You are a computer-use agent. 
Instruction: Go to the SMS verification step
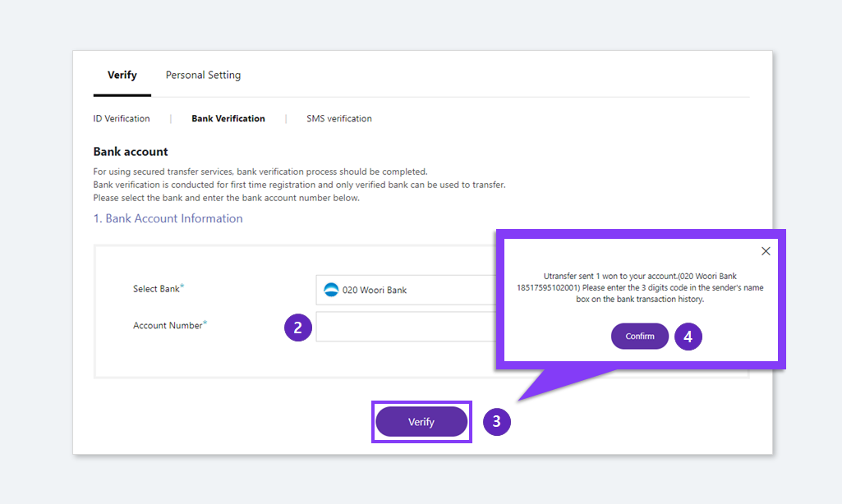pos(338,118)
